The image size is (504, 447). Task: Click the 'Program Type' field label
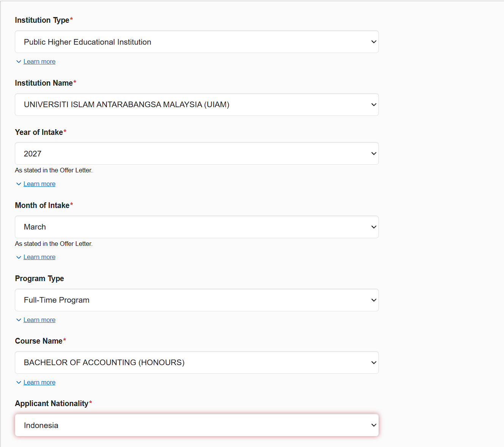pyautogui.click(x=39, y=278)
